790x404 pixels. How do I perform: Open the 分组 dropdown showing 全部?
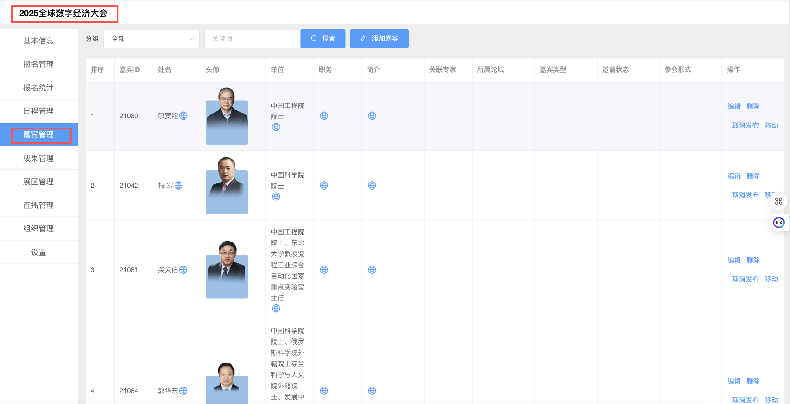coord(152,38)
